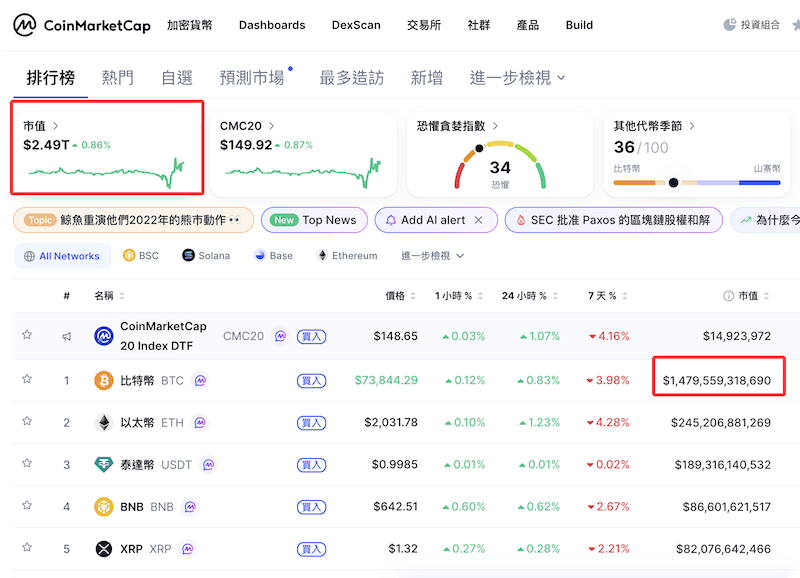Screen dimensions: 800x578
Task: Sort the table by 名稱 column
Action: click(x=109, y=296)
